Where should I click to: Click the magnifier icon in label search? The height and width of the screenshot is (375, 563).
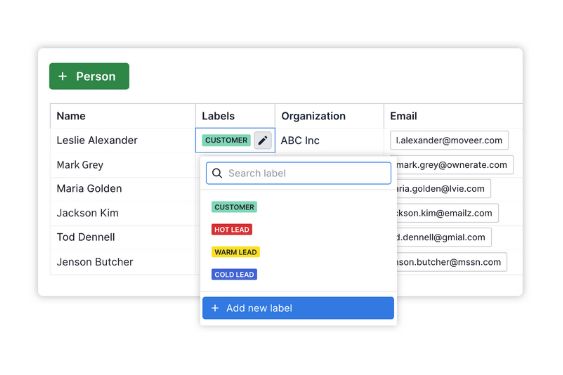coord(217,173)
